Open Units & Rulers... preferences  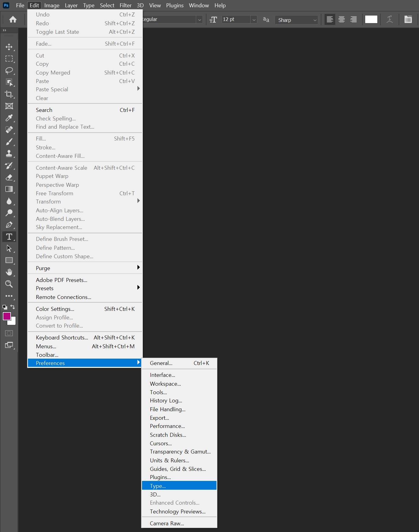179,460
